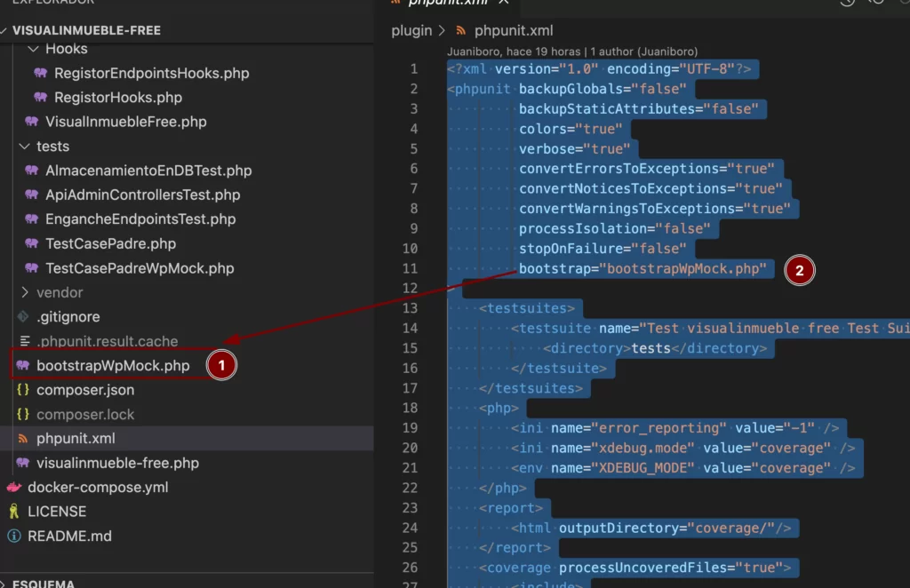The height and width of the screenshot is (588, 910).
Task: Click PHP icon next to visualinmueble-free.php
Action: (x=22, y=462)
